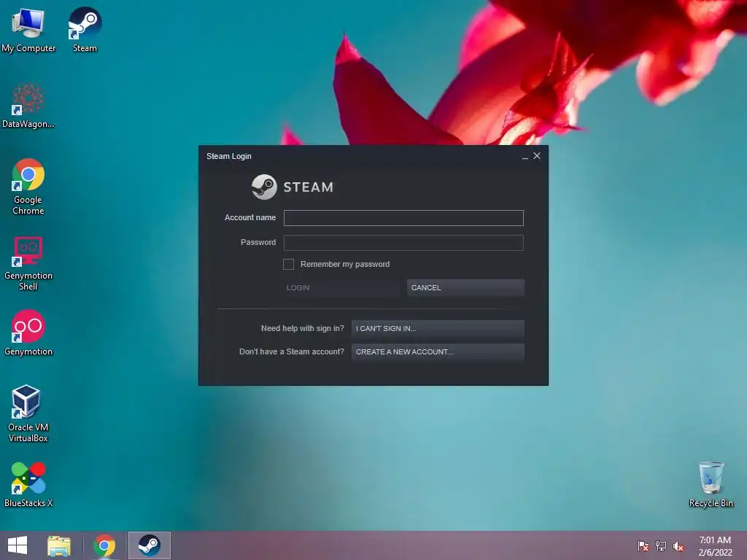This screenshot has height=560, width=747.
Task: Launch Chrome from the taskbar
Action: (x=104, y=545)
